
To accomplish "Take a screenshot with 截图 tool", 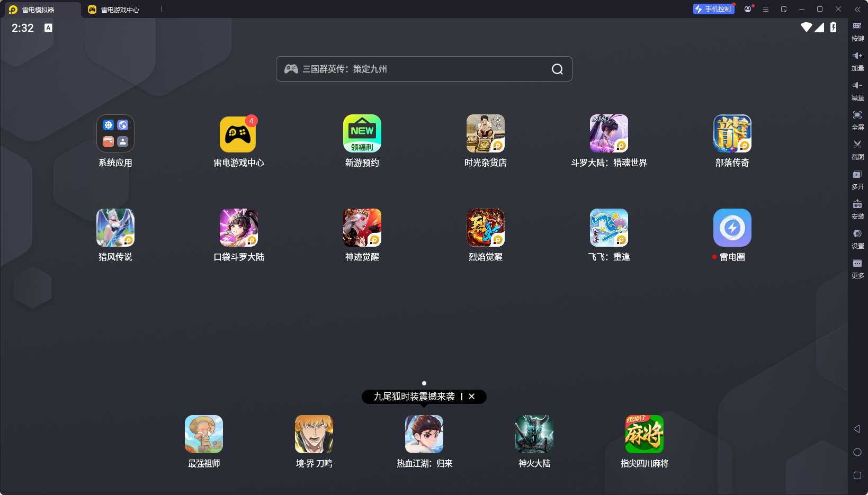I will [x=857, y=150].
